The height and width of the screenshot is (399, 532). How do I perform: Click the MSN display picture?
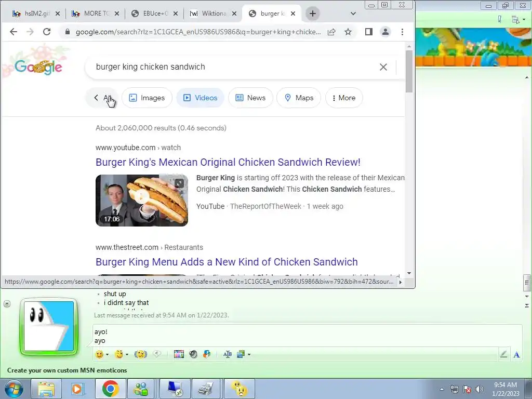click(49, 326)
